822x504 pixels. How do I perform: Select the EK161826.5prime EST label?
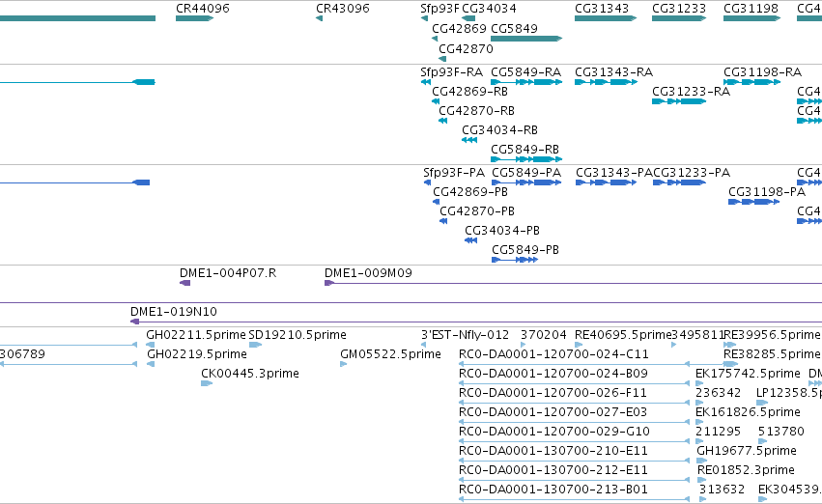click(x=748, y=412)
